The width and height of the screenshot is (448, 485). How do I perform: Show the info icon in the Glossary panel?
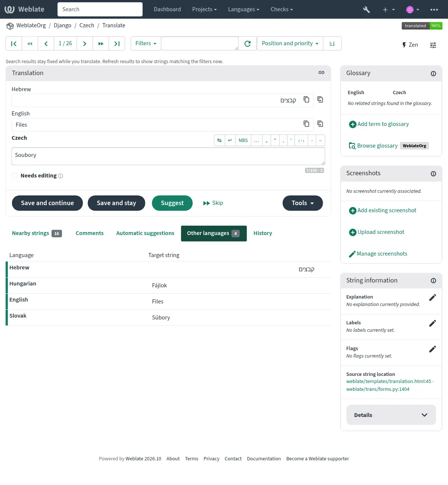[433, 74]
